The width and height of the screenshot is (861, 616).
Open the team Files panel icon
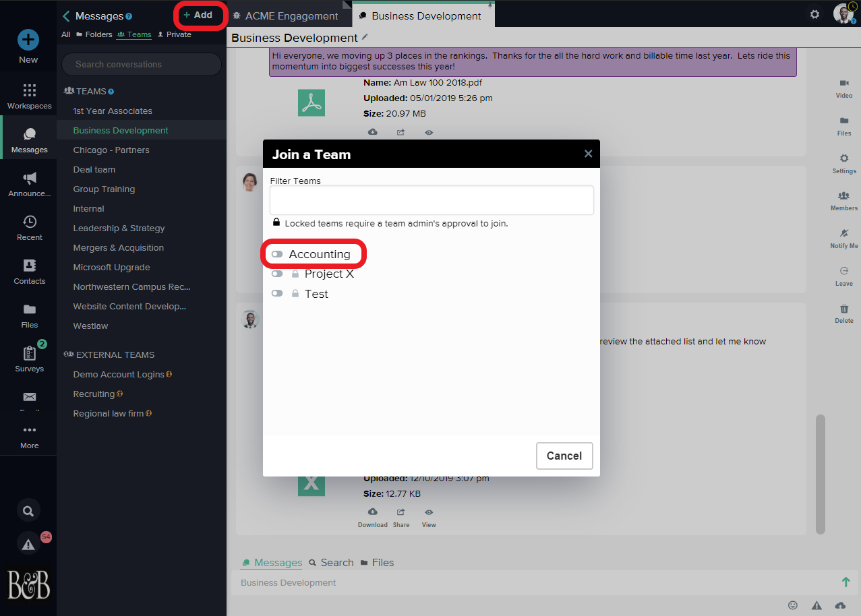tap(844, 121)
